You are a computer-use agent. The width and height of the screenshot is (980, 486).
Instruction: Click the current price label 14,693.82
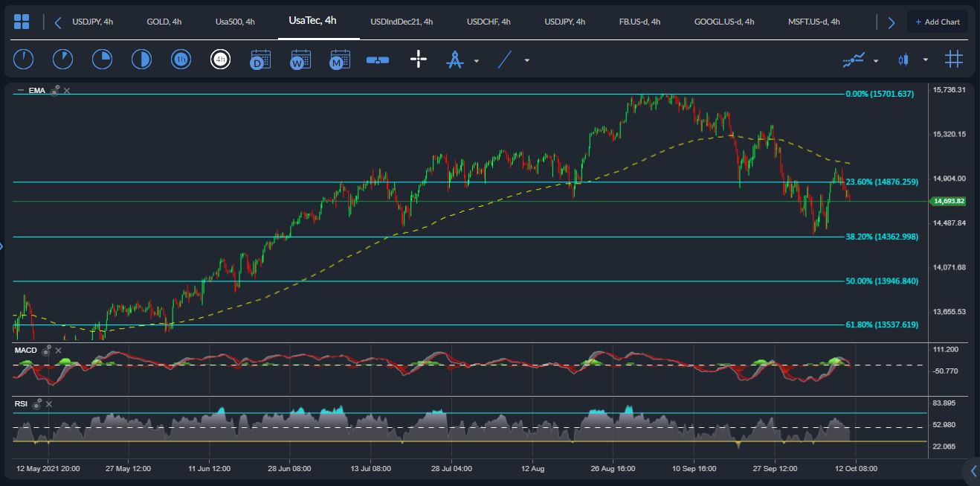[949, 201]
